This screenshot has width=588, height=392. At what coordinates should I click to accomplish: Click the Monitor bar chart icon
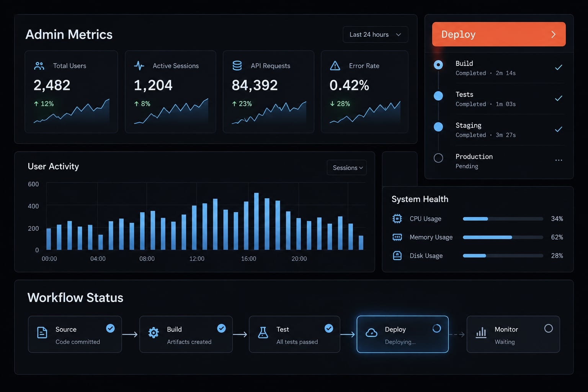[x=481, y=333]
